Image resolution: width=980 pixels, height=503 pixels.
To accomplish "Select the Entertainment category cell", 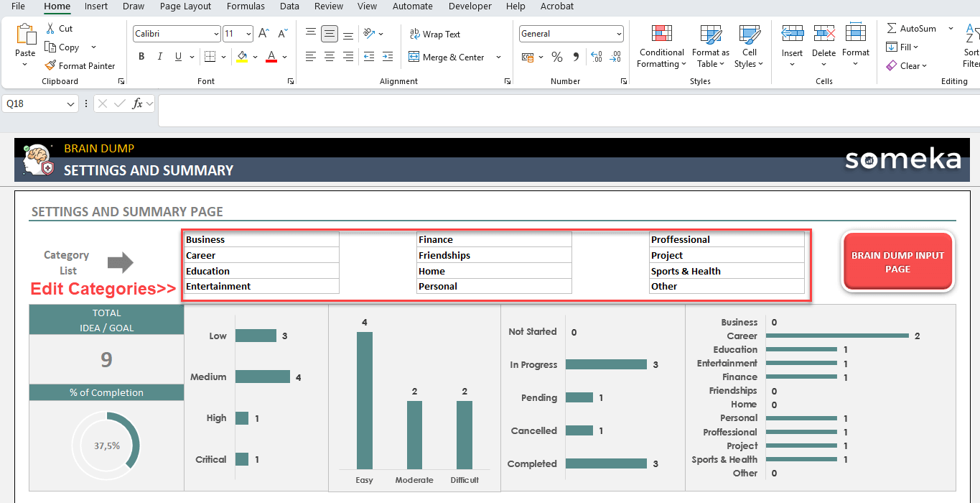I will 261,286.
